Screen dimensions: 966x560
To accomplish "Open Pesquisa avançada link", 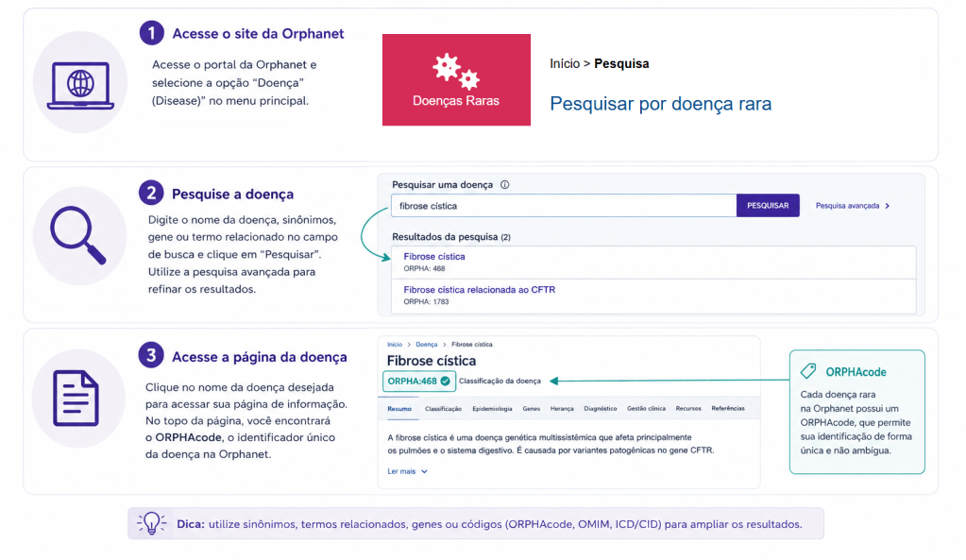I will pos(847,206).
